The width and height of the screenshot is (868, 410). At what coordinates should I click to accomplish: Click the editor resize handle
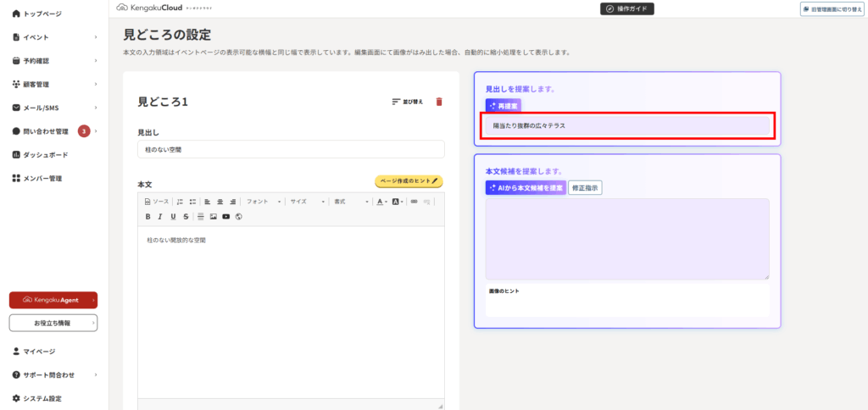coord(440,406)
